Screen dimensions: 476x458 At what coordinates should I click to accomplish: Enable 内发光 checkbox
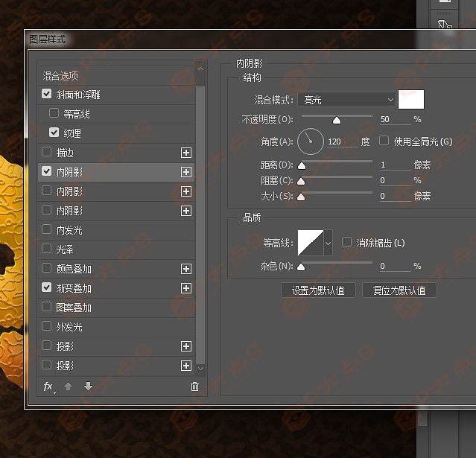click(46, 229)
